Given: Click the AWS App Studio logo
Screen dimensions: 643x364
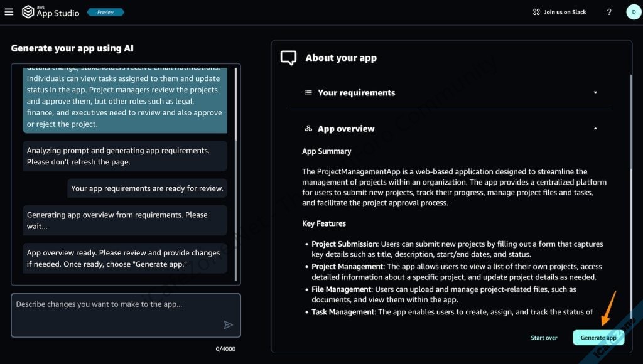Looking at the screenshot, I should click(51, 12).
